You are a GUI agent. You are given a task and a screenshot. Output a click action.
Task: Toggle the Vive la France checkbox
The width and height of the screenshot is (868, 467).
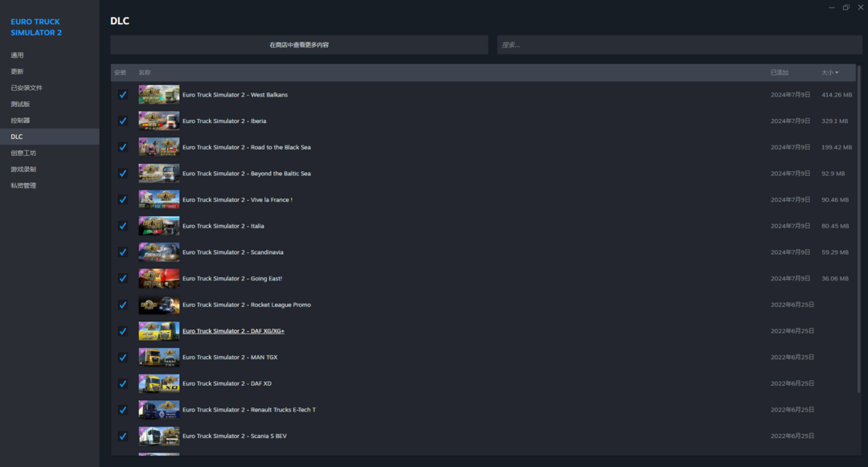(123, 200)
